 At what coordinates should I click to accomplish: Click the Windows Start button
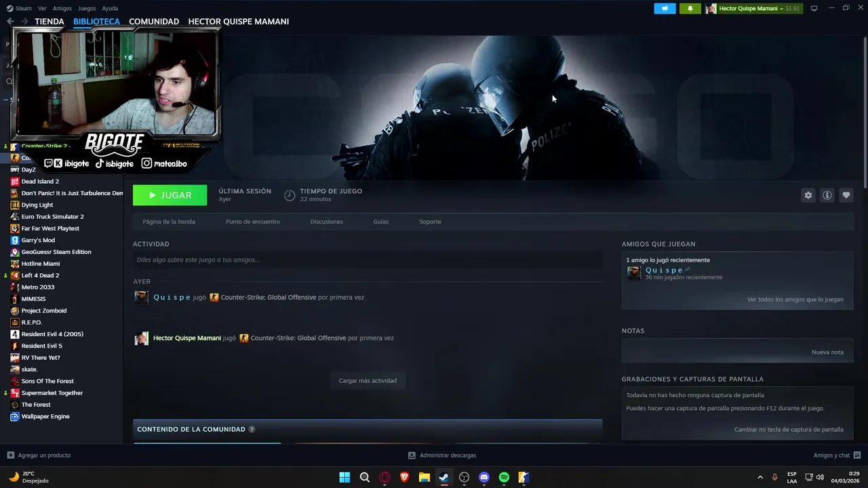[344, 477]
